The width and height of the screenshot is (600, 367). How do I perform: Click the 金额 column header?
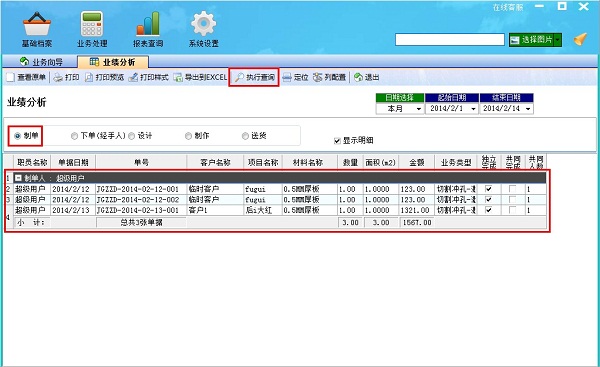(417, 162)
